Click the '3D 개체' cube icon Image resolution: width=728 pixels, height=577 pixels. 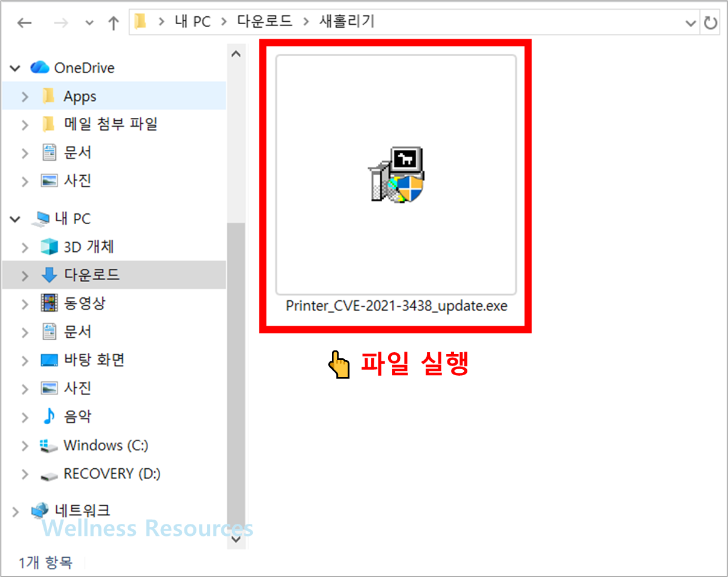coord(49,247)
